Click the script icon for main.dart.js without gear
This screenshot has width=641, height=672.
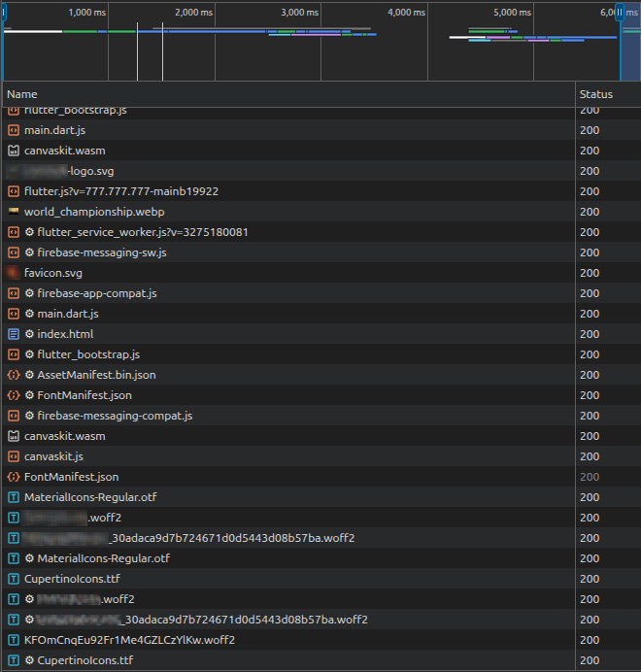coord(14,130)
